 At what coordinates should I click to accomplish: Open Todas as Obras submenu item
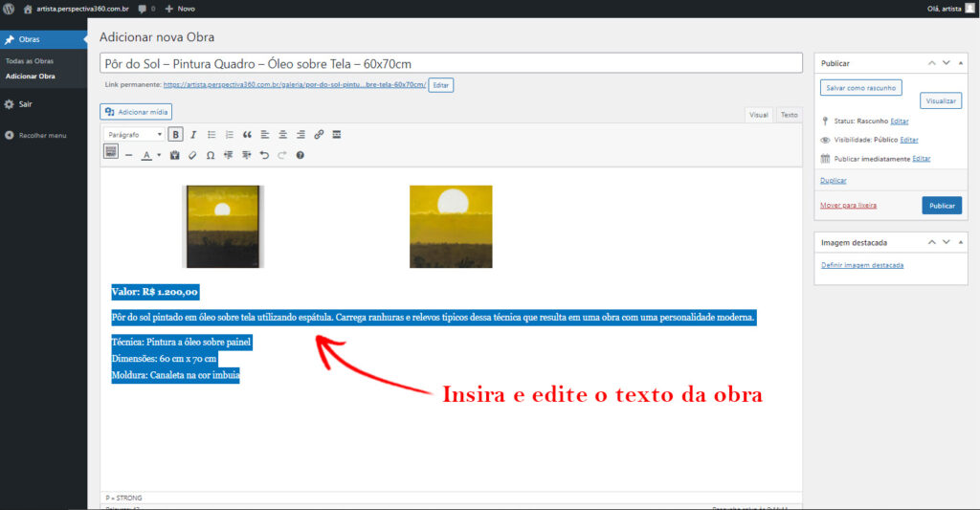(x=30, y=61)
